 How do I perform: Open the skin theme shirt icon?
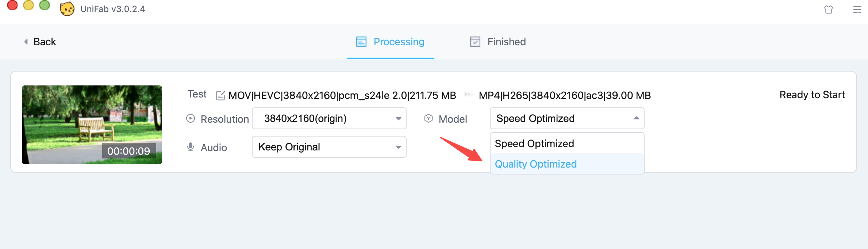point(829,9)
